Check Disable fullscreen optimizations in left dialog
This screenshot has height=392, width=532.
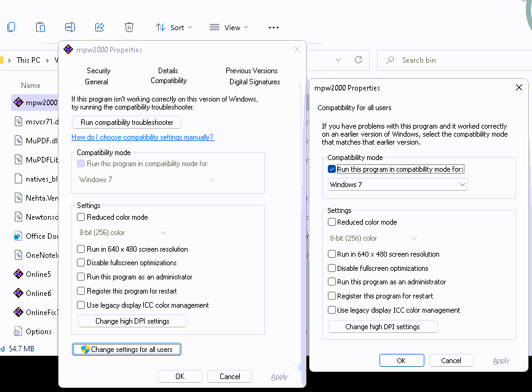[81, 262]
